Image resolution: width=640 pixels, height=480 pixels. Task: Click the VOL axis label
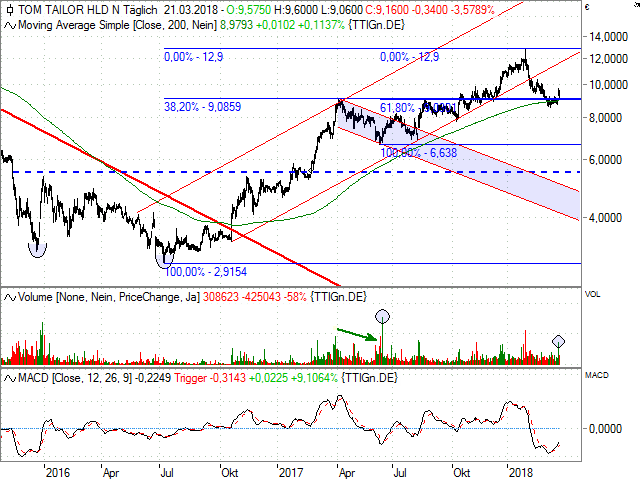pyautogui.click(x=592, y=294)
